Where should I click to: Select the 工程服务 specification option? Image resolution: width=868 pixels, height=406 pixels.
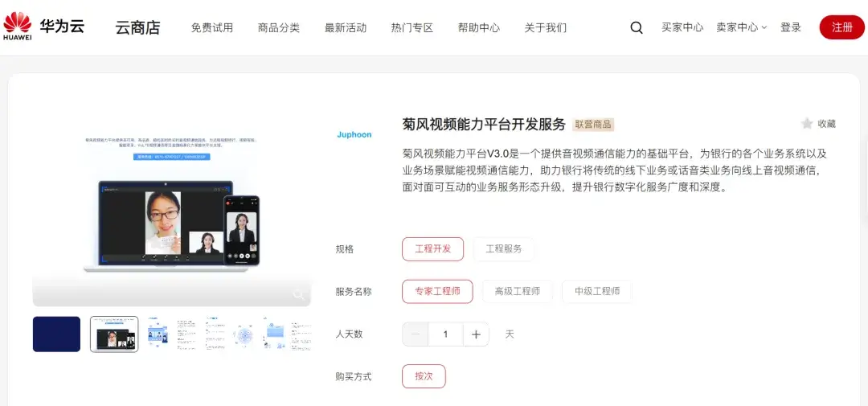point(503,249)
